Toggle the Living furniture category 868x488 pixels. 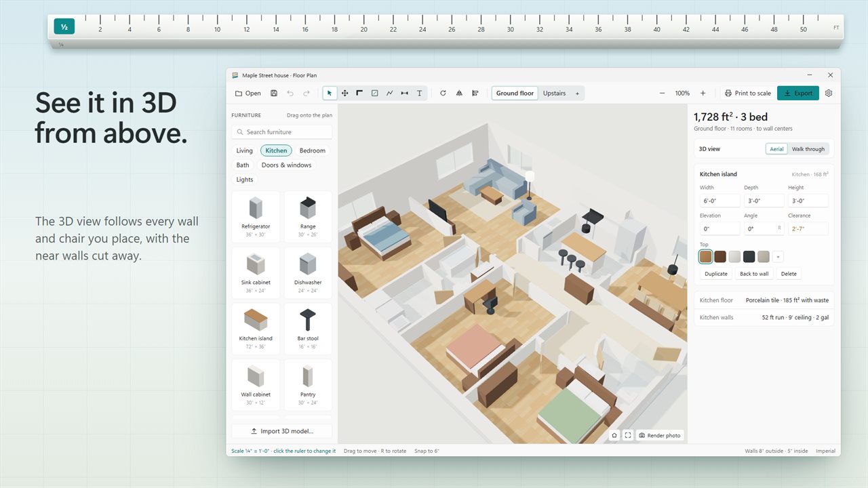244,150
